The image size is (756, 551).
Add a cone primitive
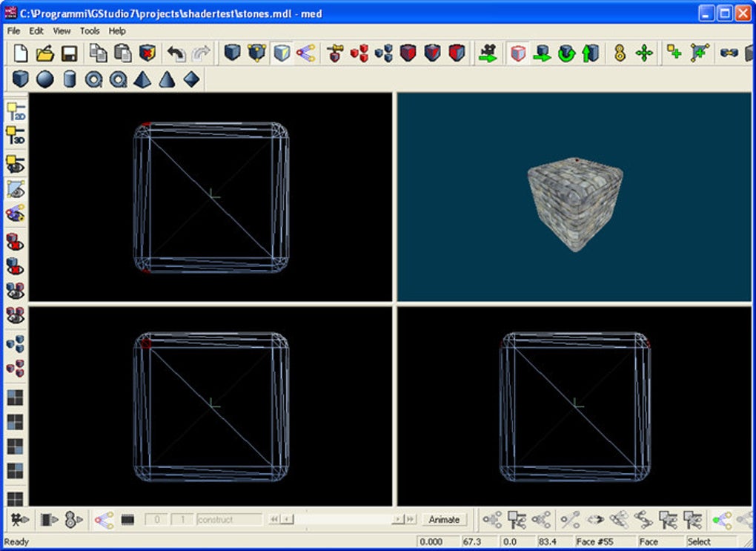tap(167, 79)
